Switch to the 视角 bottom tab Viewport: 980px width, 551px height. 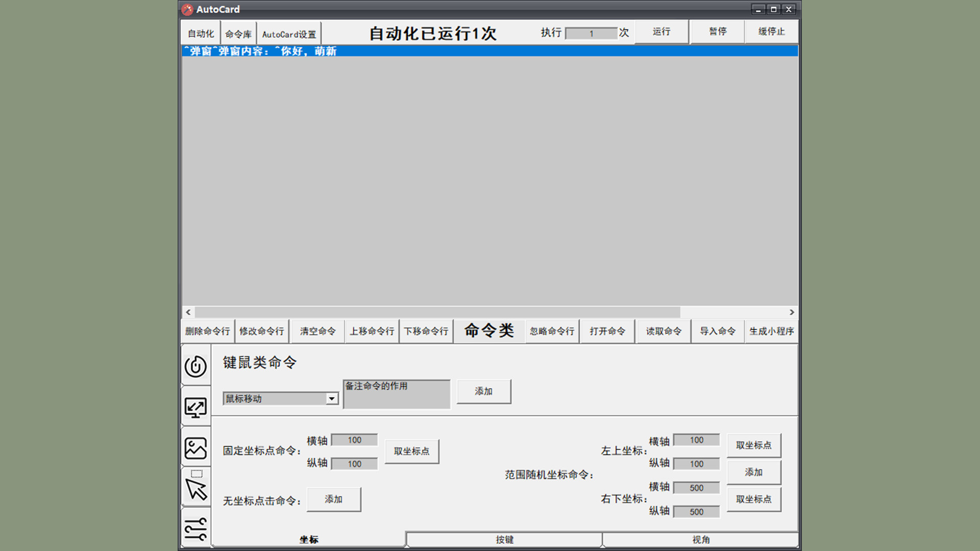pyautogui.click(x=701, y=539)
